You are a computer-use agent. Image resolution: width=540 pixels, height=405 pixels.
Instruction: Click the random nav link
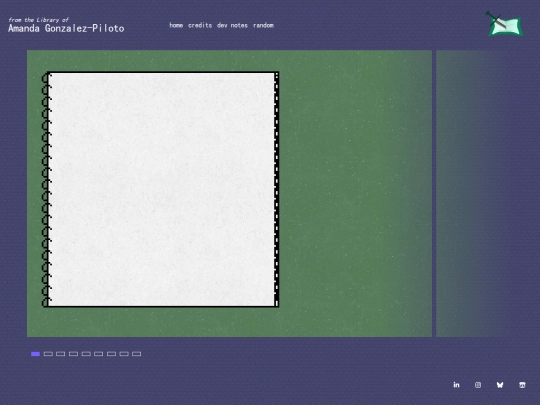263,25
